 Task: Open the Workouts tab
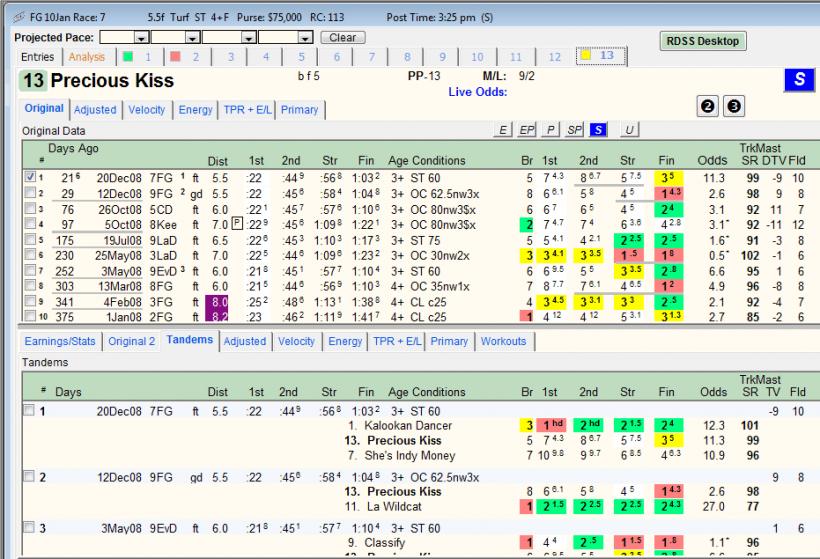(x=504, y=341)
